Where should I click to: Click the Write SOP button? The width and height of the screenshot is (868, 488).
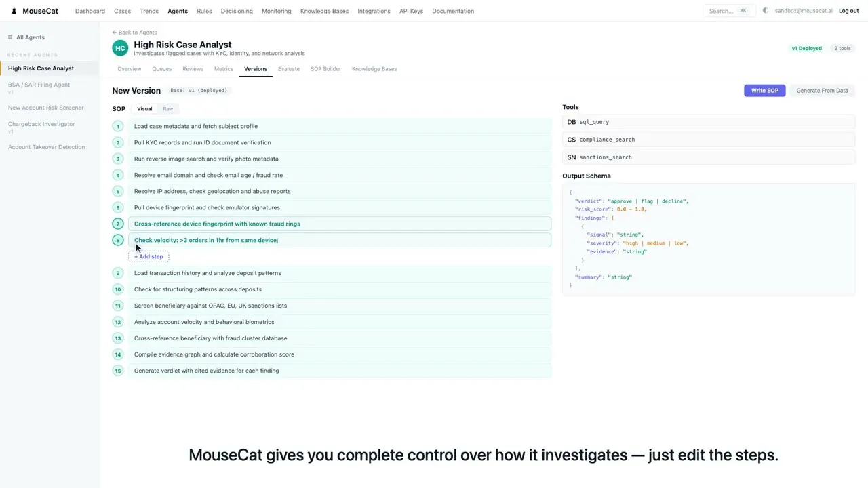click(x=765, y=91)
